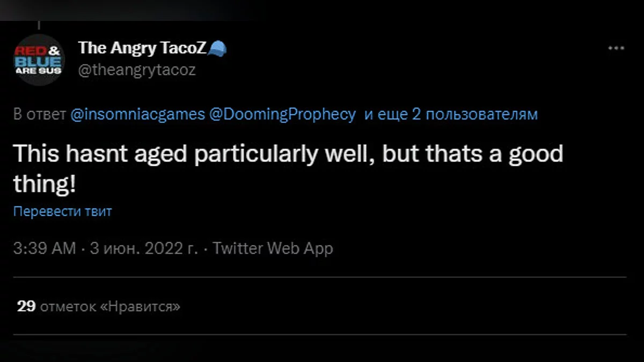The image size is (644, 362).
Task: Click the date "3 июн. 2022 г."
Action: pyautogui.click(x=144, y=249)
